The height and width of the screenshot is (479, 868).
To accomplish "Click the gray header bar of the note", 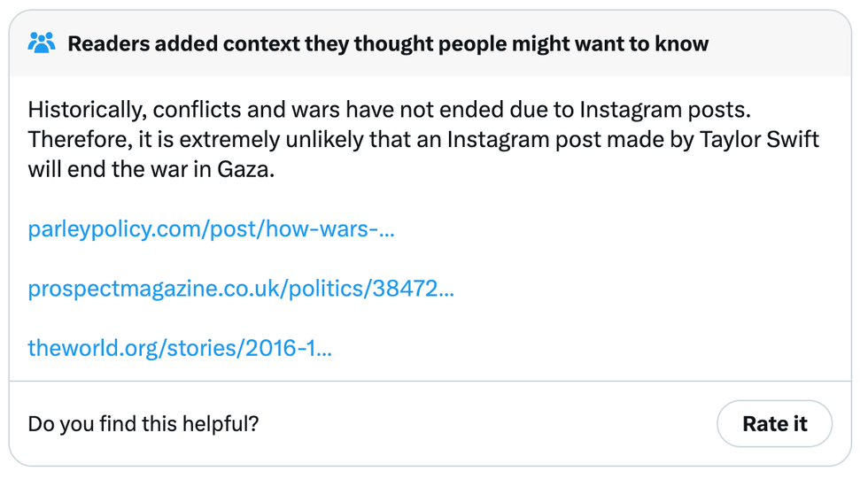I will [x=779, y=43].
